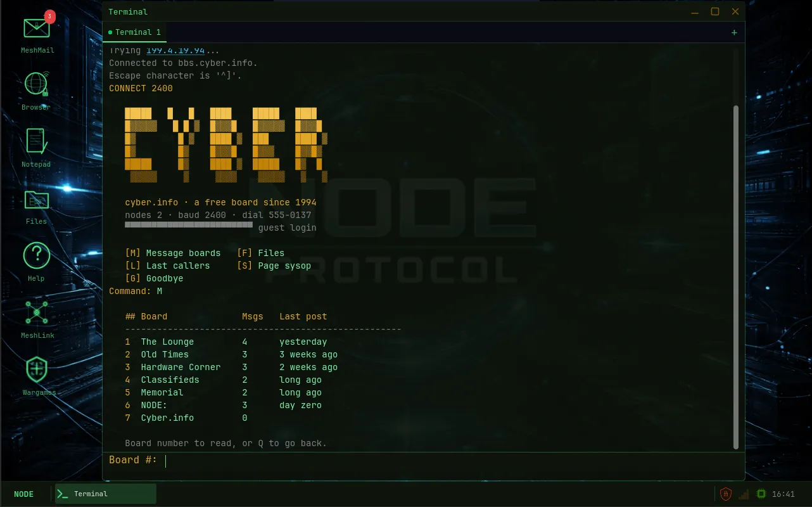Switch to the Terminal 1 tab

click(x=134, y=32)
